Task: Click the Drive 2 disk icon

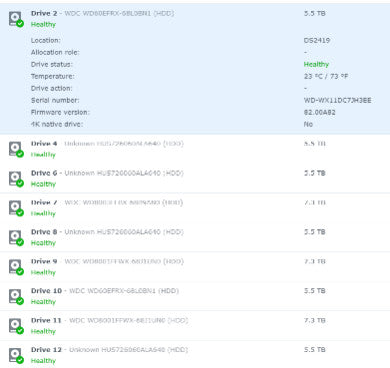Action: [x=16, y=19]
